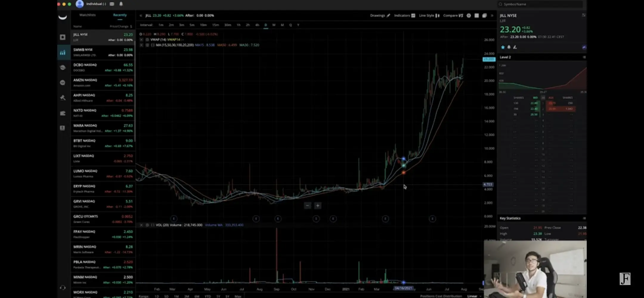Select the 1m interval
The image size is (644, 298).
point(161,25)
